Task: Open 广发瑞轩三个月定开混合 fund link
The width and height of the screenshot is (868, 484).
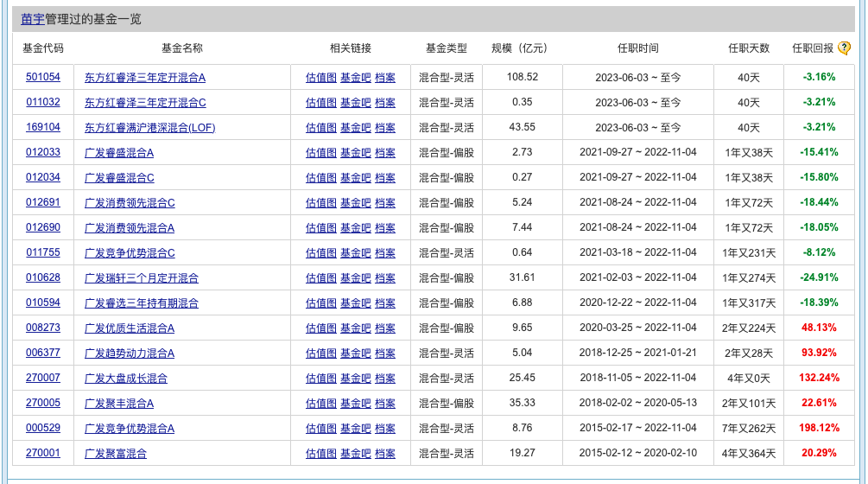Action: click(x=142, y=277)
